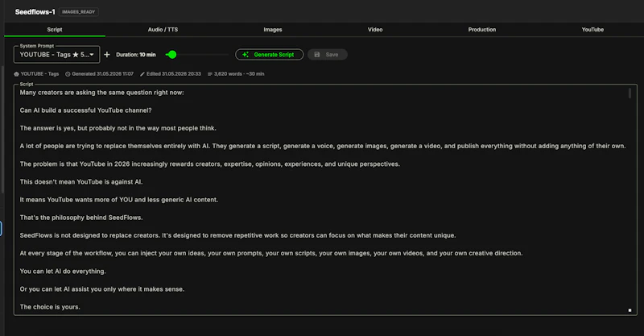Click line 'The answer is yes, but probably not'
The height and width of the screenshot is (336, 644).
click(118, 128)
